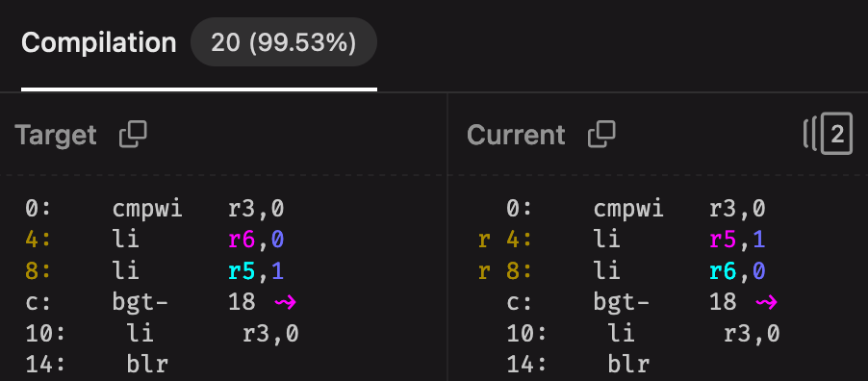Select Target line 4: li r6,0
The height and width of the screenshot is (381, 868).
tap(155, 240)
